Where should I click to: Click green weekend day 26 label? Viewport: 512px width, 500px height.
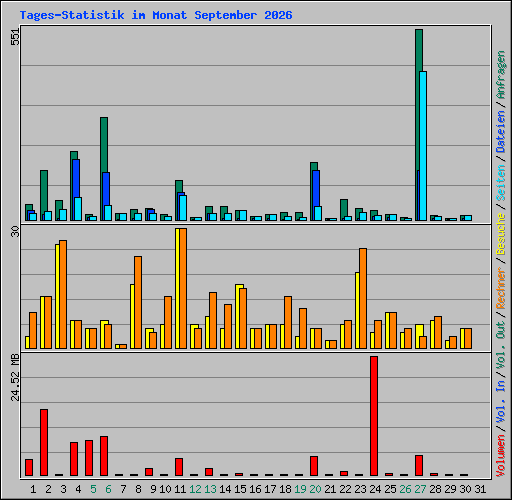(x=405, y=489)
